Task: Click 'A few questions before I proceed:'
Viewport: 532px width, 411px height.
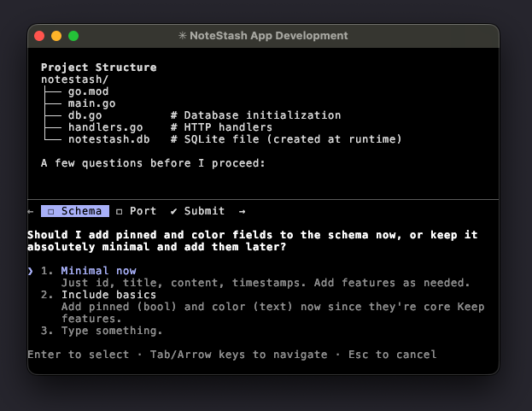Action: pos(153,163)
